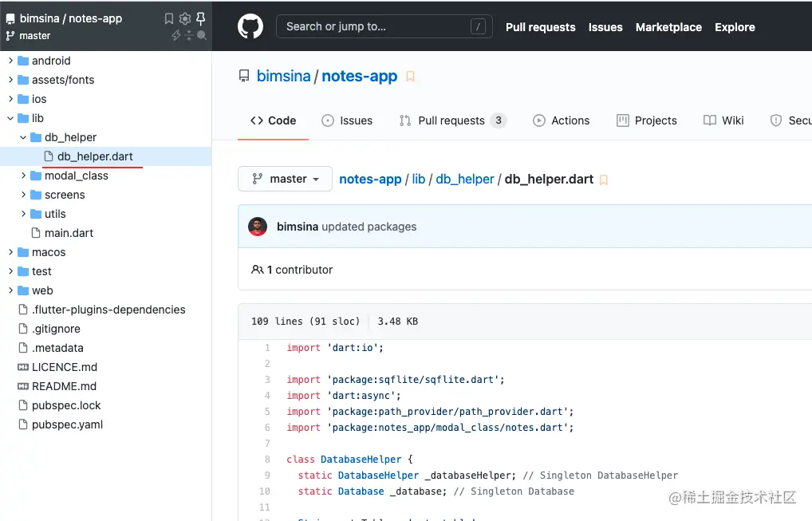Open pubspec.lock in the file tree
812x521 pixels.
[x=66, y=405]
